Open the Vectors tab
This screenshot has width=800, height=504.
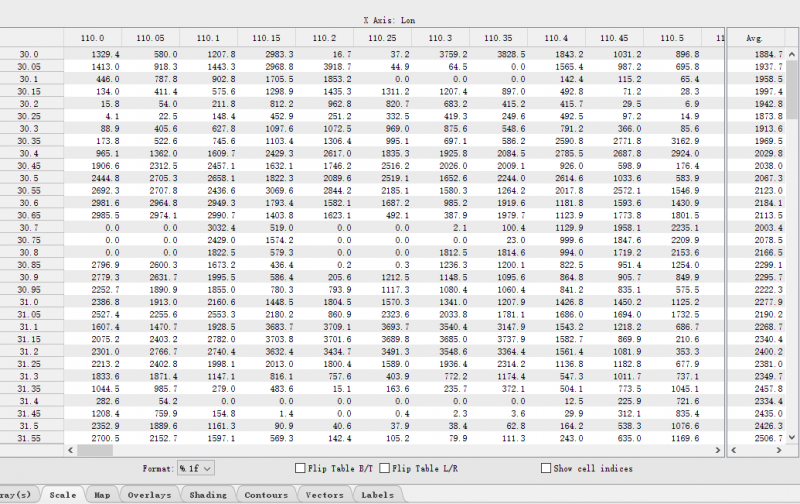tap(324, 494)
